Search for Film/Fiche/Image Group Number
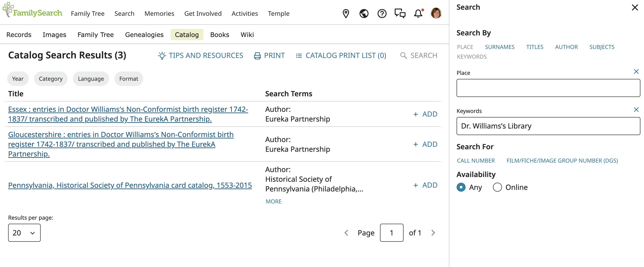Screen dimensions: 644x267 pyautogui.click(x=562, y=161)
